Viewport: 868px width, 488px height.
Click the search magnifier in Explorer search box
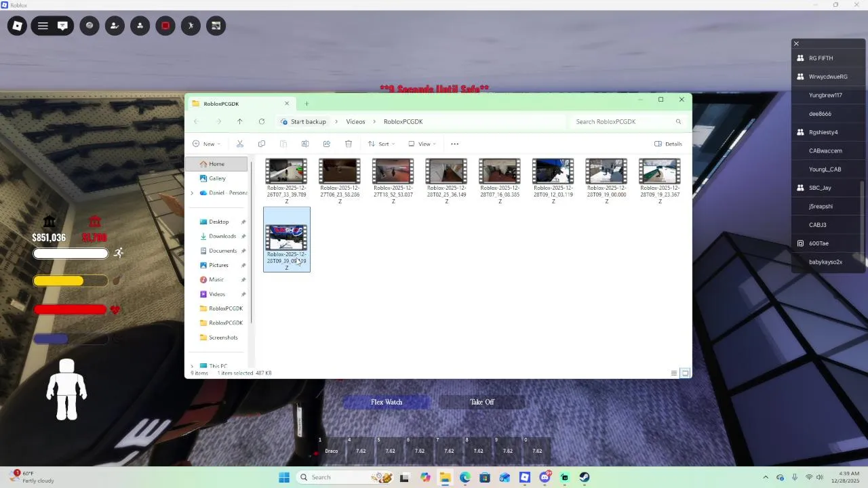click(x=677, y=121)
